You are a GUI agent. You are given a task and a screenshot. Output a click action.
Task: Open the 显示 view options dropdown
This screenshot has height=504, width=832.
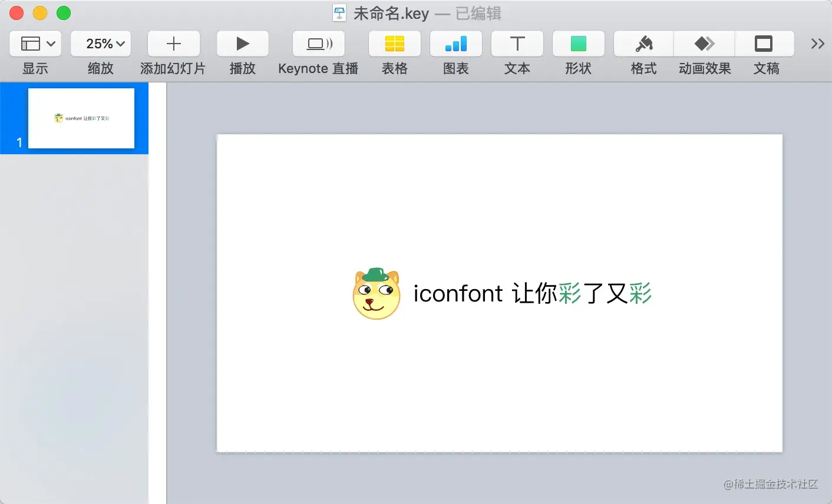35,44
